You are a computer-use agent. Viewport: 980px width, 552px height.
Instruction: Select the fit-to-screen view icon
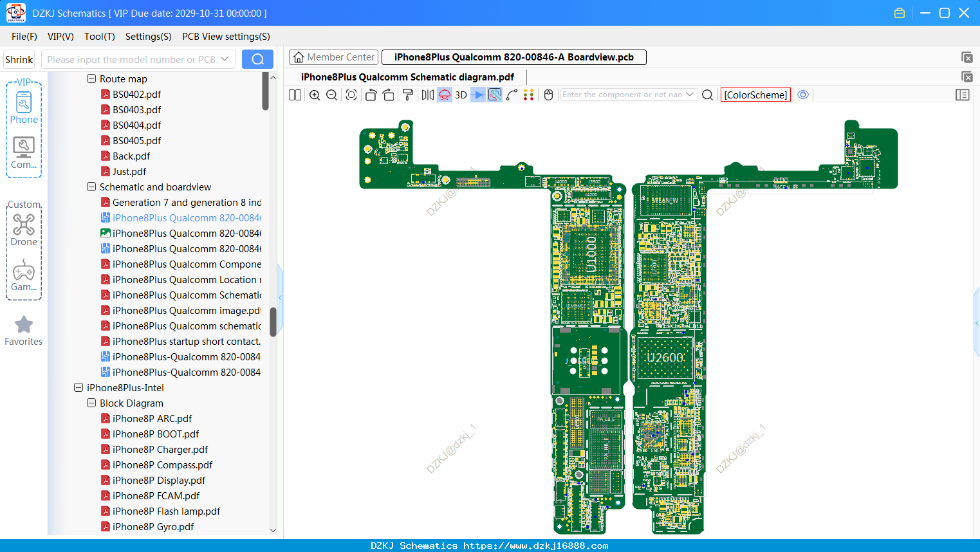(351, 95)
